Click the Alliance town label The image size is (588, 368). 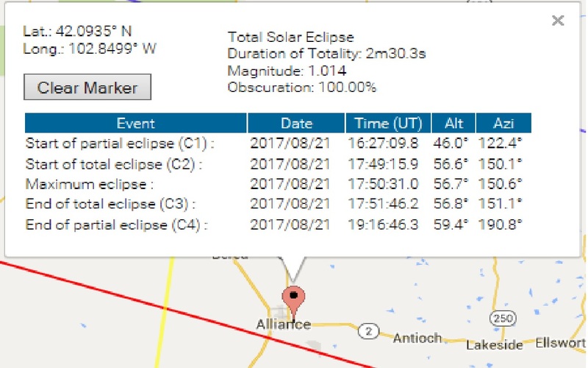point(284,325)
